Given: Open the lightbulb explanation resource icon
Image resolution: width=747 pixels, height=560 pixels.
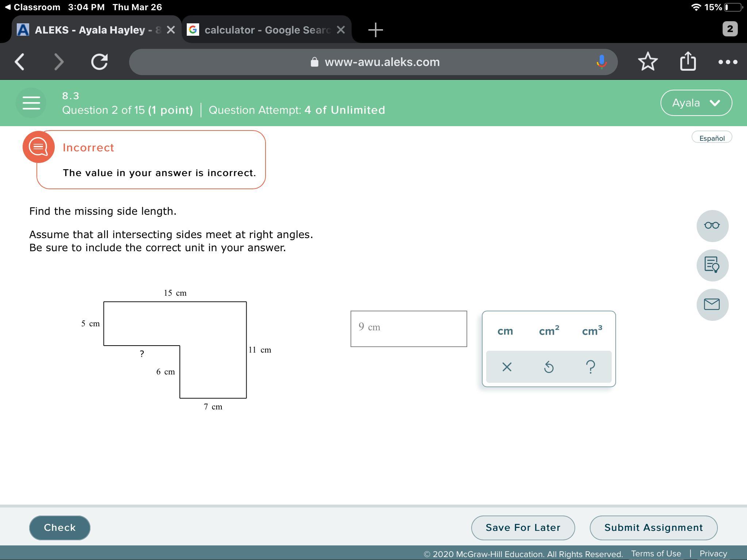Looking at the screenshot, I should point(712,265).
